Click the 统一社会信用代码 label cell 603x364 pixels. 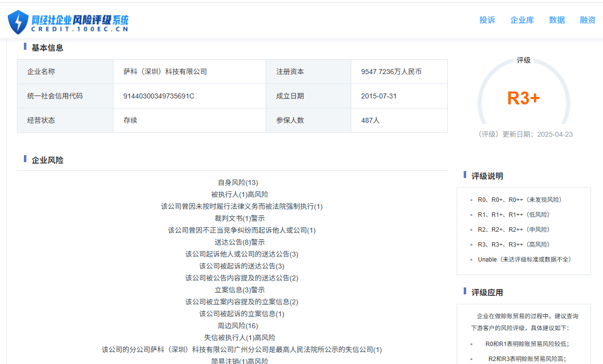[65, 96]
